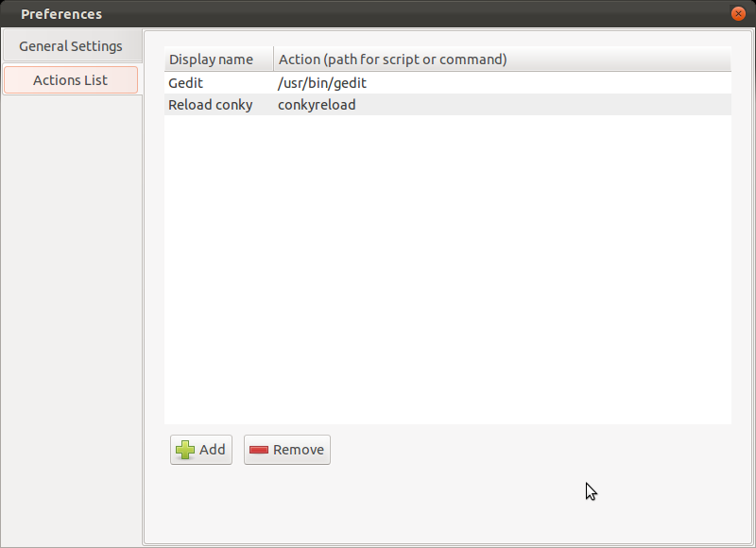Close the Preferences window

738,13
